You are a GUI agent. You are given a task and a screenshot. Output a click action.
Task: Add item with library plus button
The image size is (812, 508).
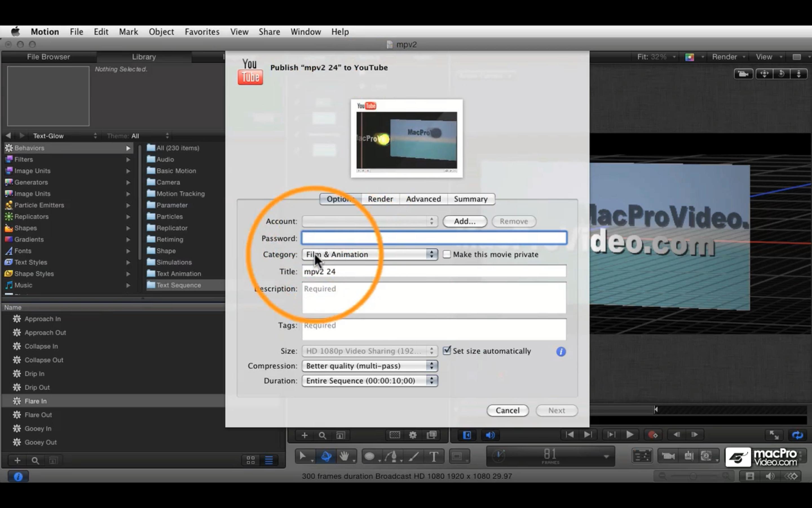17,461
